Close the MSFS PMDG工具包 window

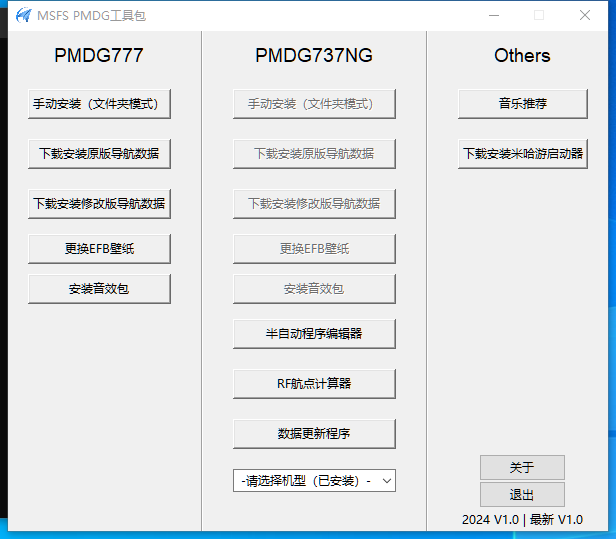[x=585, y=15]
